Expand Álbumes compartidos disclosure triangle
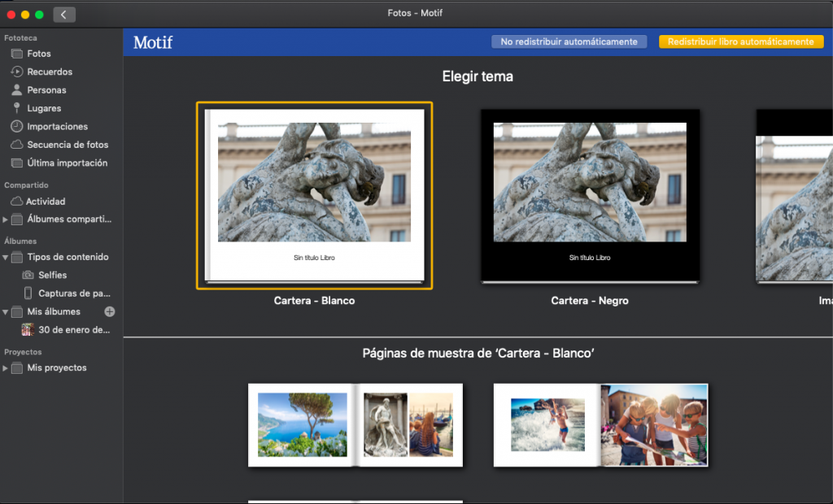 [6, 219]
